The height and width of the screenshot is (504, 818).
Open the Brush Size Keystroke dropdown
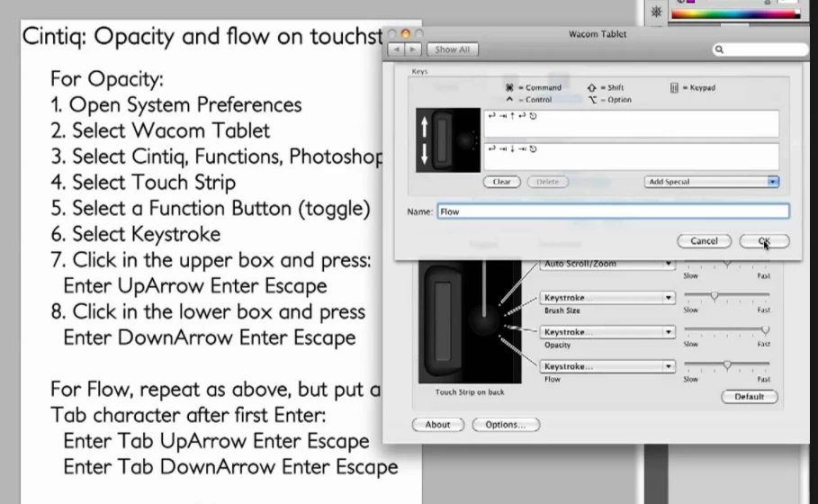pos(607,298)
